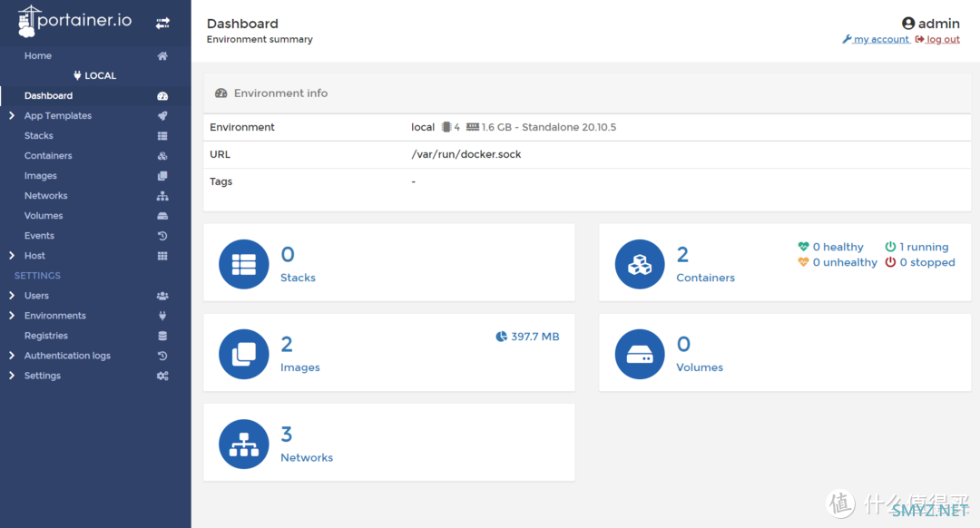
Task: Expand the App Templates sidebar section
Action: tap(11, 116)
